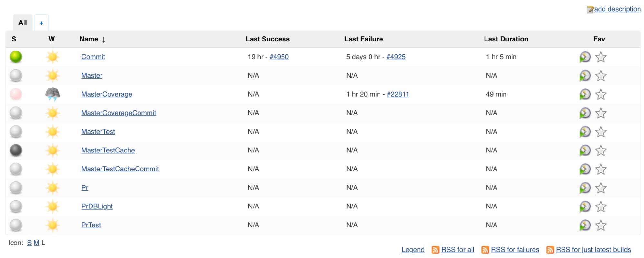Click the stormy weather icon for MasterCoverage
The image size is (644, 258).
[x=53, y=94]
